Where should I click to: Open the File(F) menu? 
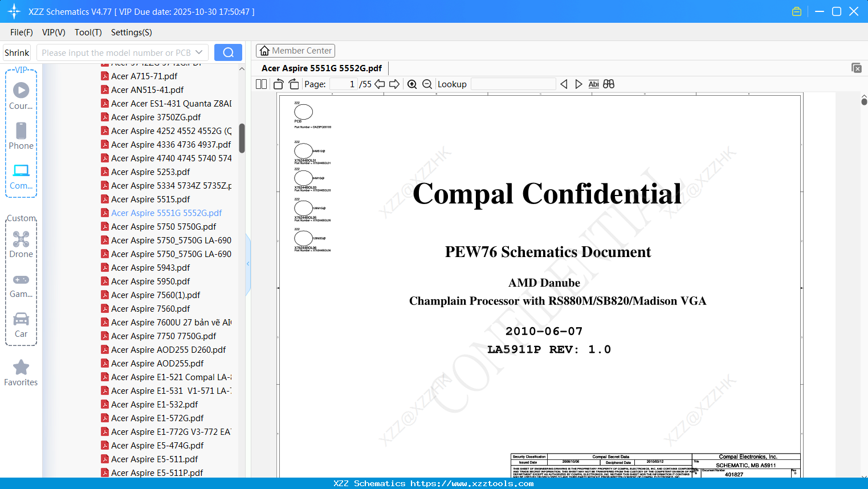click(x=22, y=32)
